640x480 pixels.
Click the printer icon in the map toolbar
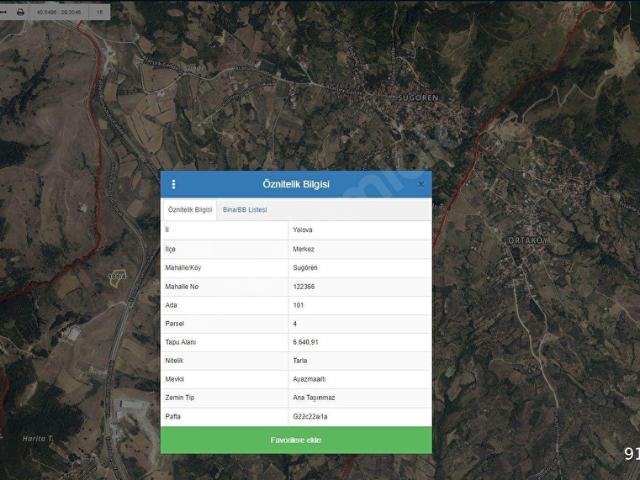pos(20,12)
